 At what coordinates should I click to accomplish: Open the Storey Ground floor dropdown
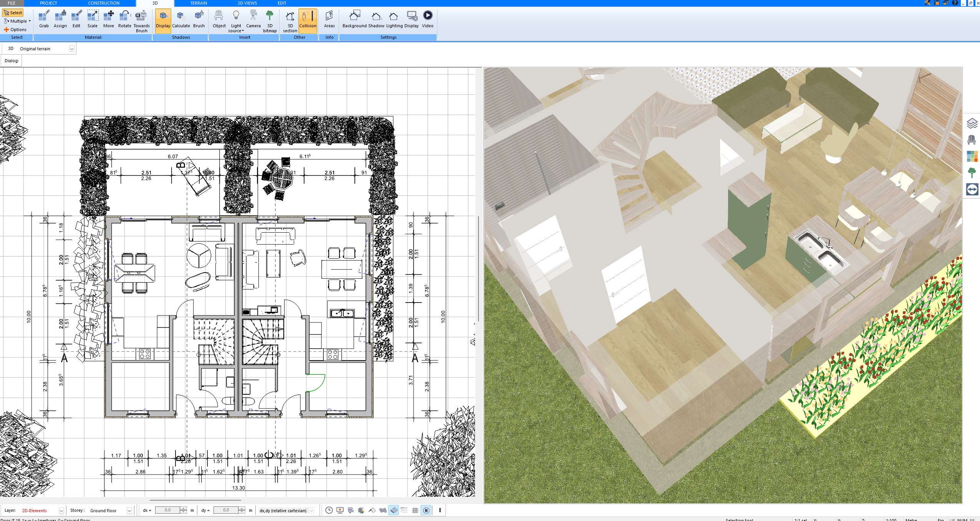[129, 511]
